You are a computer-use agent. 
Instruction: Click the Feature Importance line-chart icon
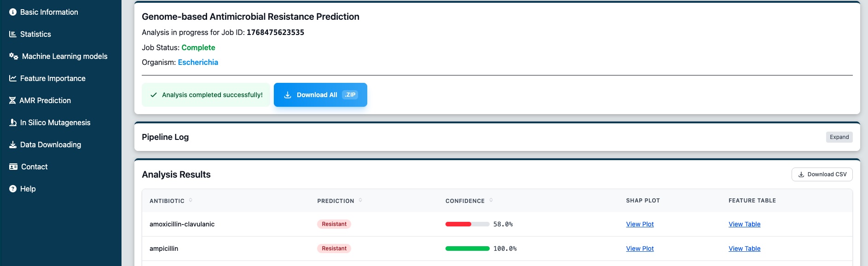(x=13, y=78)
